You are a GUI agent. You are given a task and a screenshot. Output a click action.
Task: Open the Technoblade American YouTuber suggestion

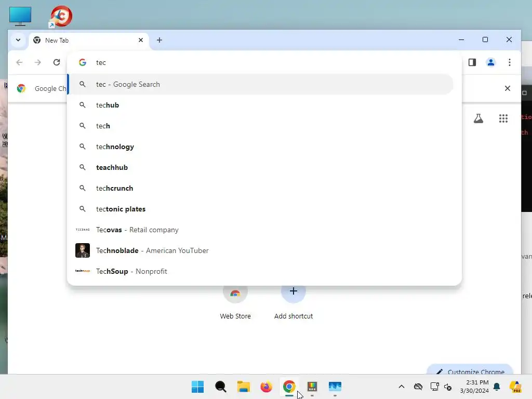click(261, 250)
